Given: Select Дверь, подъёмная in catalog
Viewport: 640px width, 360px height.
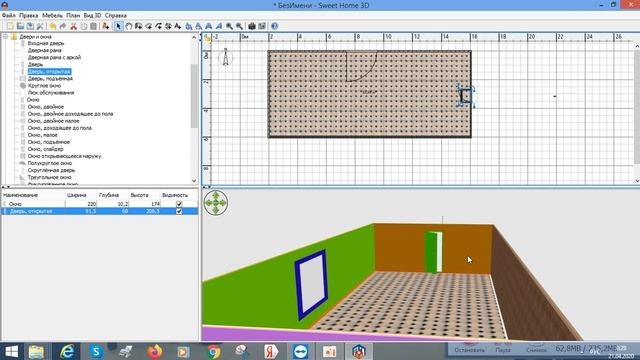Looking at the screenshot, I should click(50, 78).
